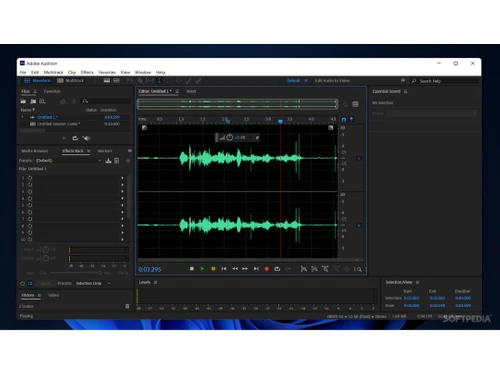Stop playback with the Stop button

coord(192,269)
